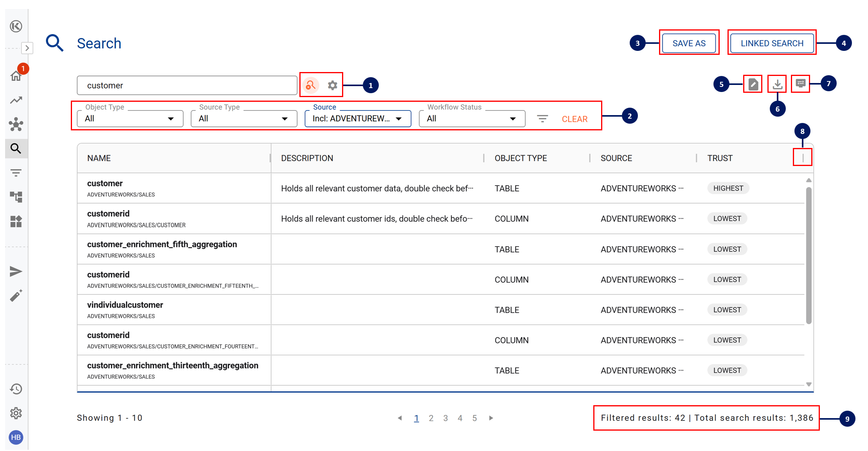Open search settings gear icon
868x451 pixels.
(x=332, y=85)
